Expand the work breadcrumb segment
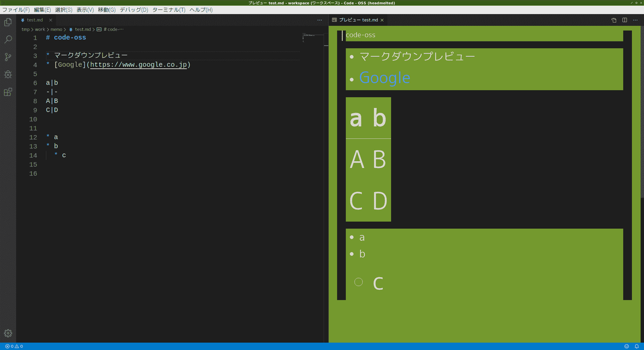The width and height of the screenshot is (644, 350). click(40, 29)
